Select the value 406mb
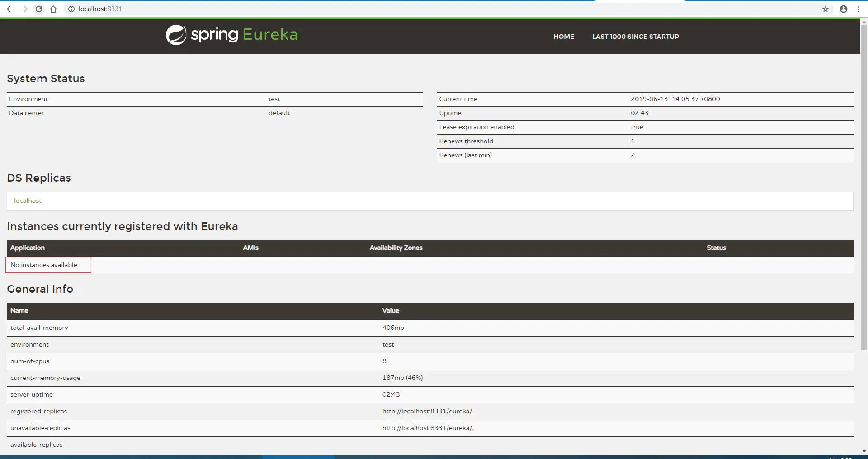 (x=393, y=328)
